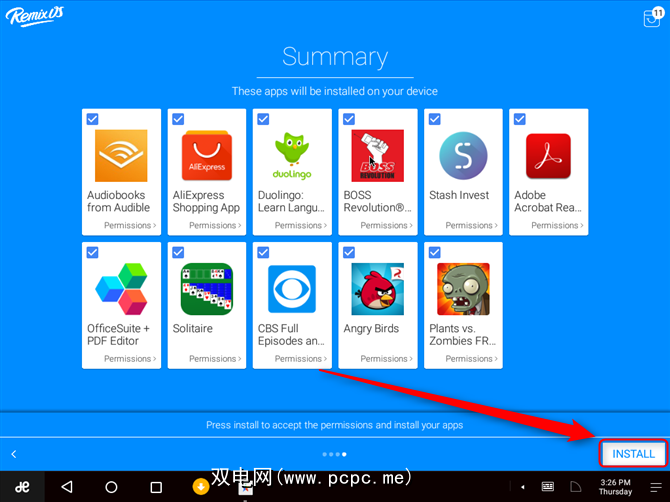Click 'These apps will be installed' subtitle

pos(335,91)
